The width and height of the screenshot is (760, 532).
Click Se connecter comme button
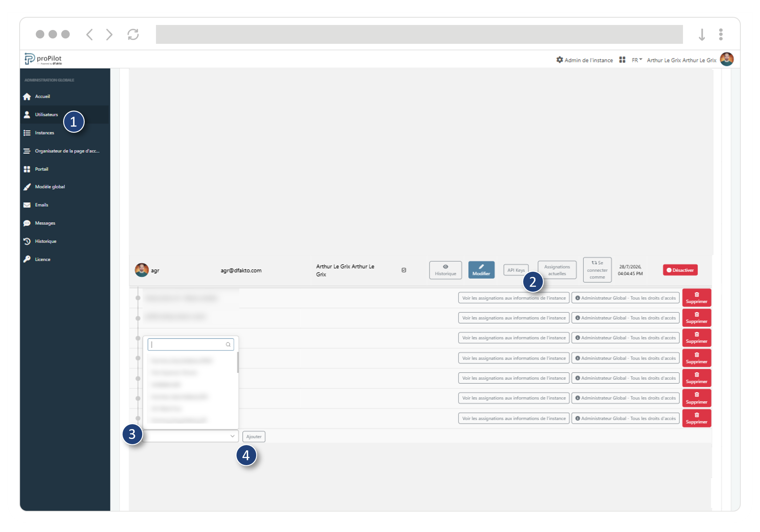[x=597, y=270]
